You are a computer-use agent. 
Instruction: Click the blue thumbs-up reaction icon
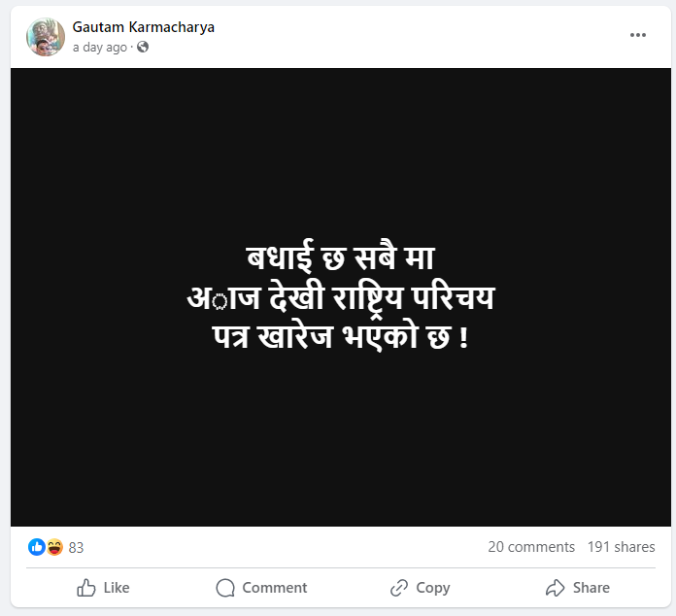(37, 547)
